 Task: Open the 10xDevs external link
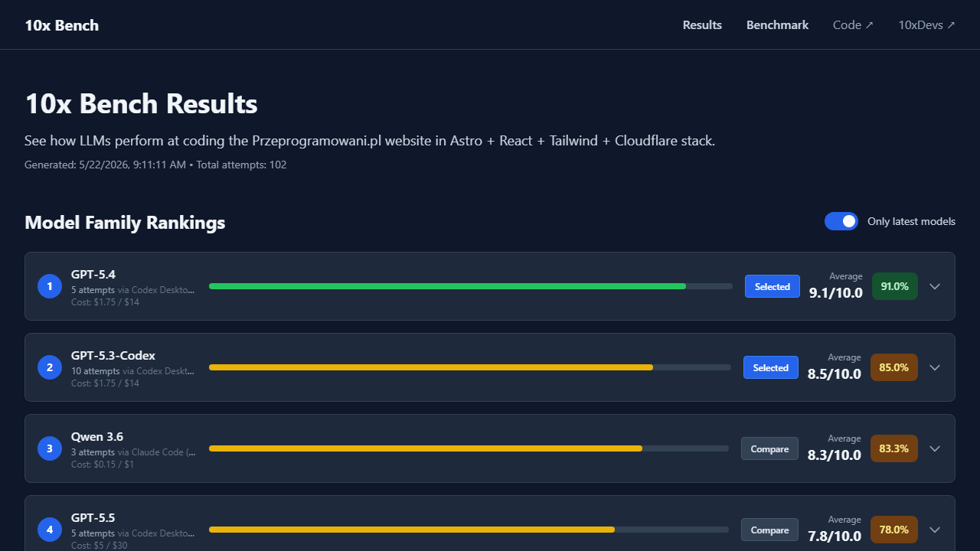pyautogui.click(x=926, y=25)
